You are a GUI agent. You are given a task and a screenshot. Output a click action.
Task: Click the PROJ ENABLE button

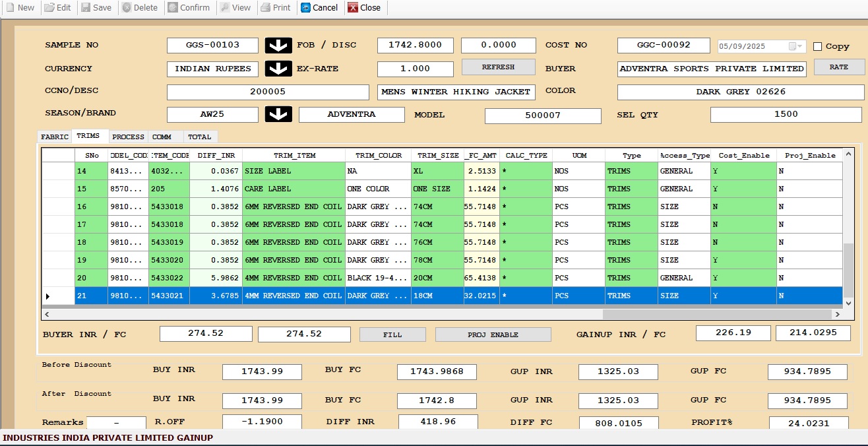click(493, 334)
